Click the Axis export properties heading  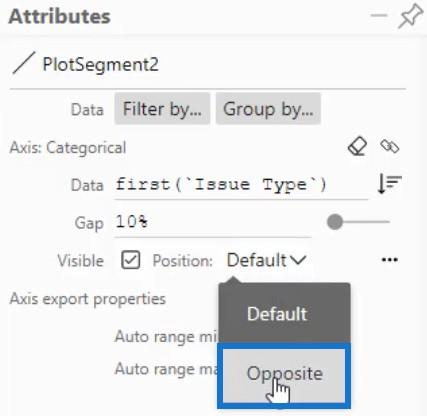88,299
